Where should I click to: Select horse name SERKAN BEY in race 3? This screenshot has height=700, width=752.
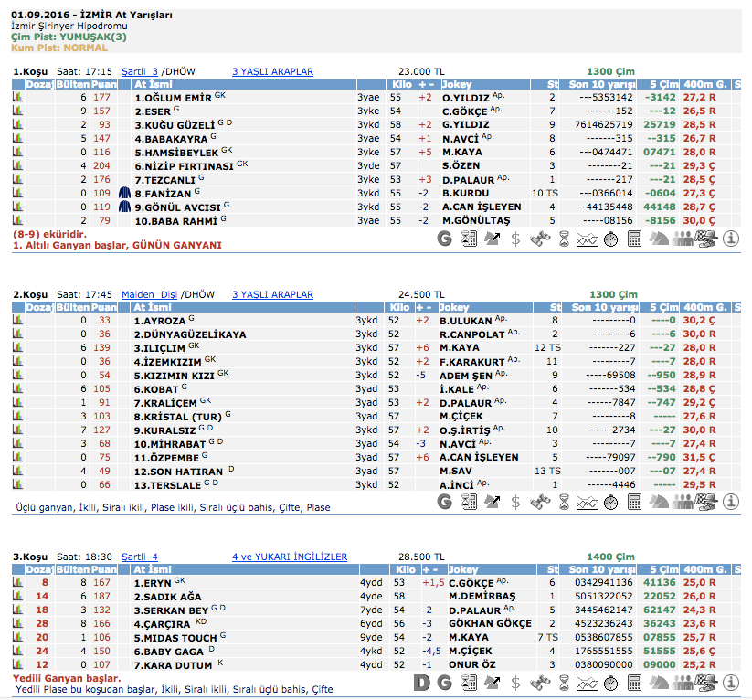172,610
